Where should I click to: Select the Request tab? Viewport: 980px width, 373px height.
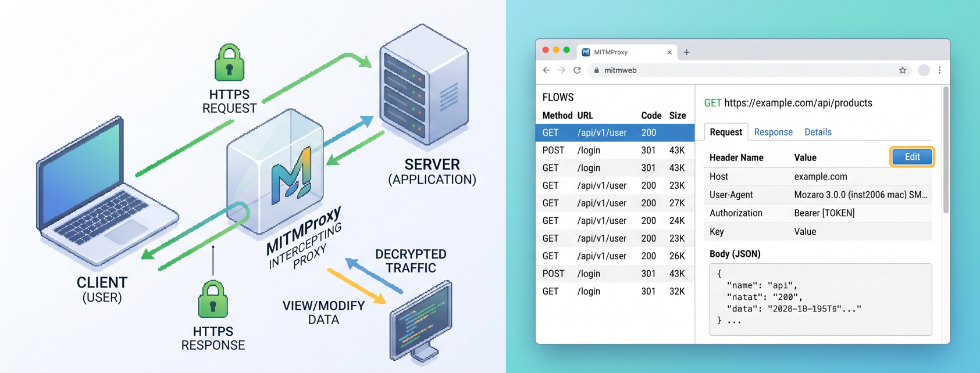point(725,132)
